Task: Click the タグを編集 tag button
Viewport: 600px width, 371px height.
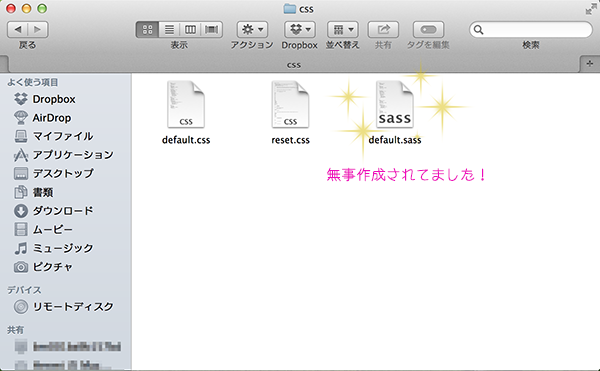Action: tap(428, 29)
